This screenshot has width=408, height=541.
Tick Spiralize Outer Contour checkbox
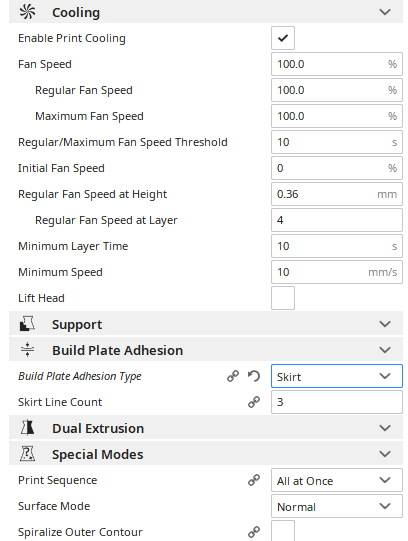click(283, 531)
